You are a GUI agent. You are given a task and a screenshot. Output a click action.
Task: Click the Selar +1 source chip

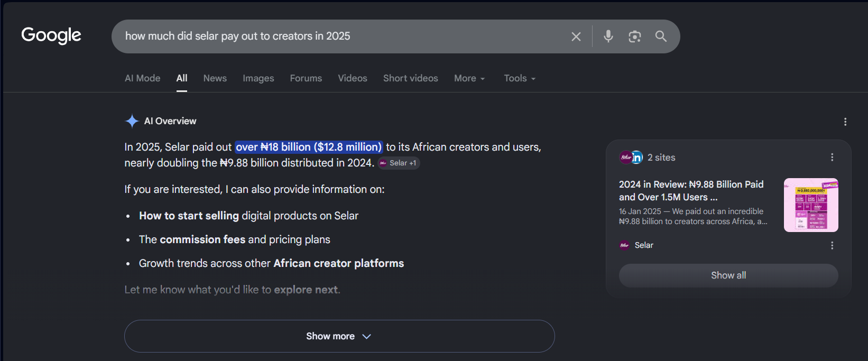[399, 163]
